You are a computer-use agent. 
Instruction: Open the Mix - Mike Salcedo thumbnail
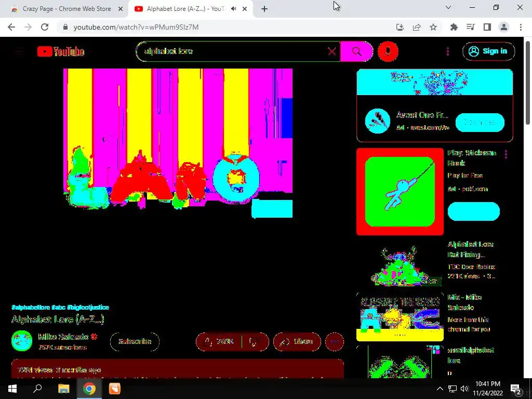(400, 317)
